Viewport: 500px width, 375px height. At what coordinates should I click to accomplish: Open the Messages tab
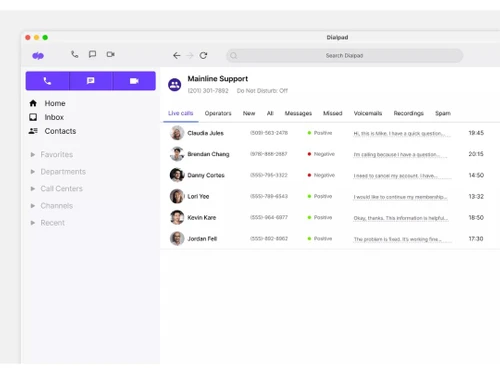click(298, 113)
